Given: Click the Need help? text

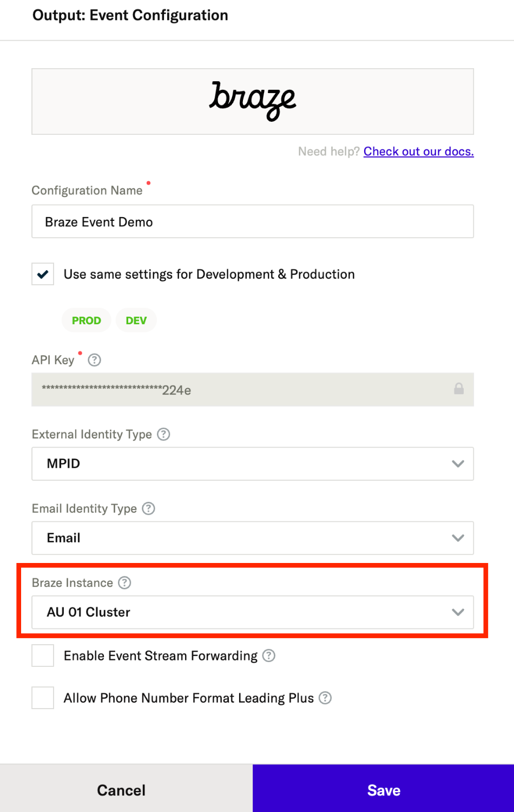Looking at the screenshot, I should [x=329, y=152].
